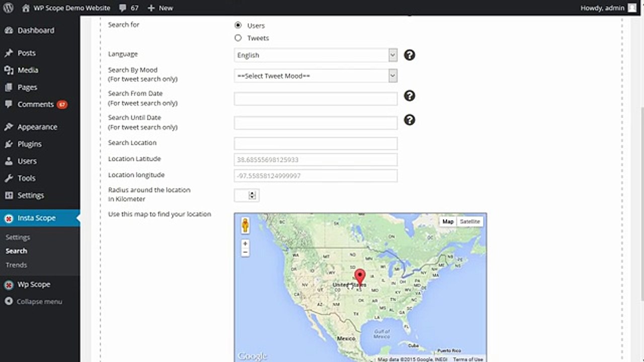This screenshot has width=644, height=362.
Task: Click the Google logo on map
Action: click(x=252, y=356)
